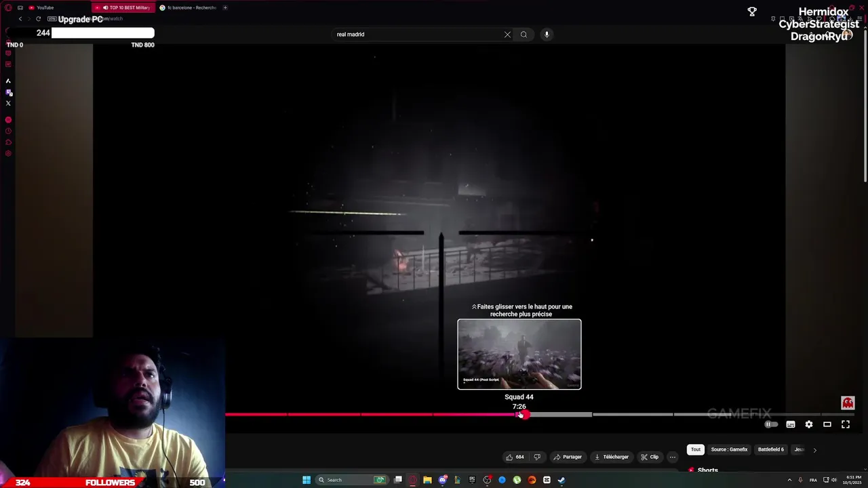Toggle the autoplay switch in player

tap(771, 424)
